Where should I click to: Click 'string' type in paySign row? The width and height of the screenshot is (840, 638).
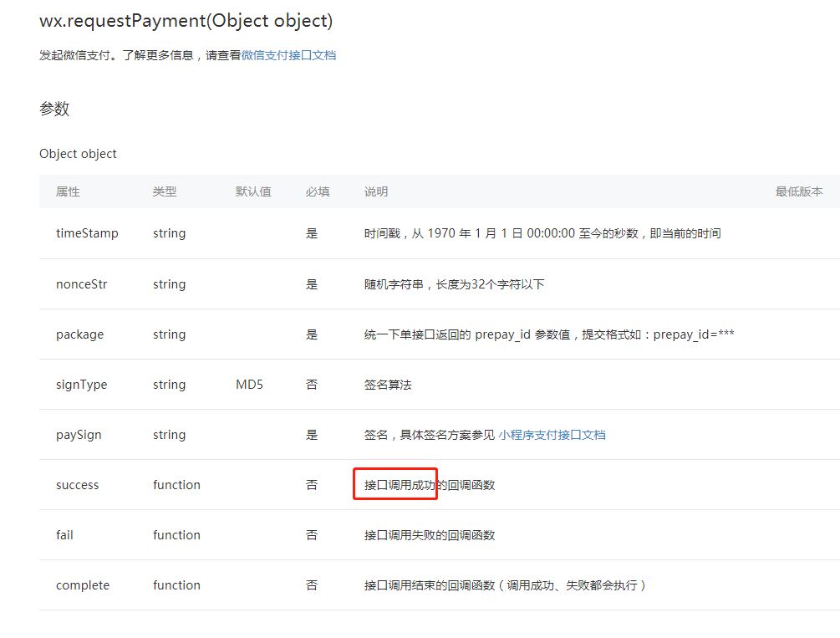click(170, 435)
